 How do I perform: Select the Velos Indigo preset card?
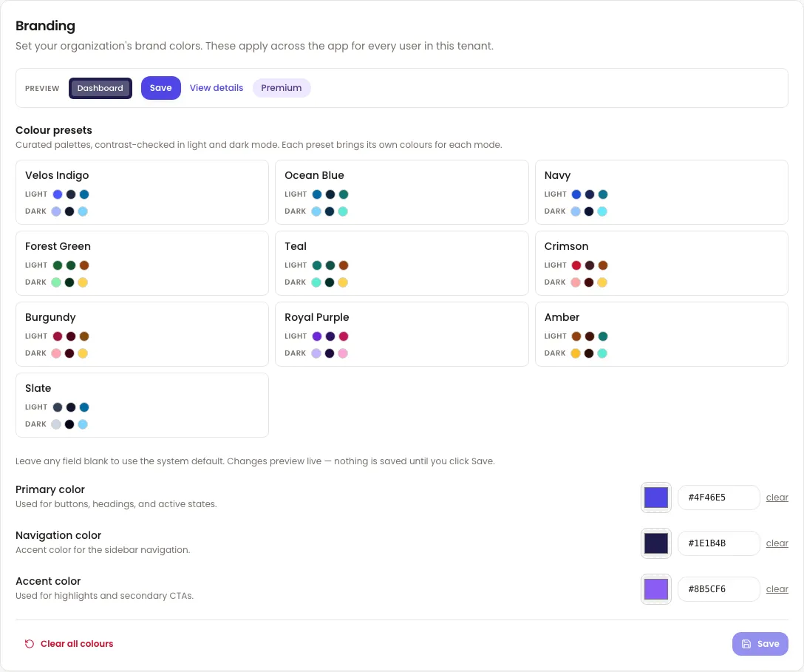click(x=142, y=192)
